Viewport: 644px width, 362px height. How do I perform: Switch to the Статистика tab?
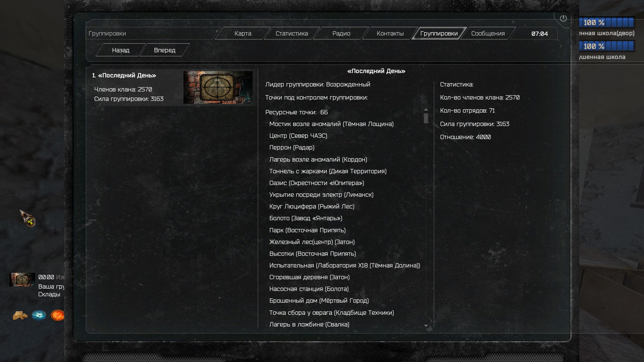point(292,34)
